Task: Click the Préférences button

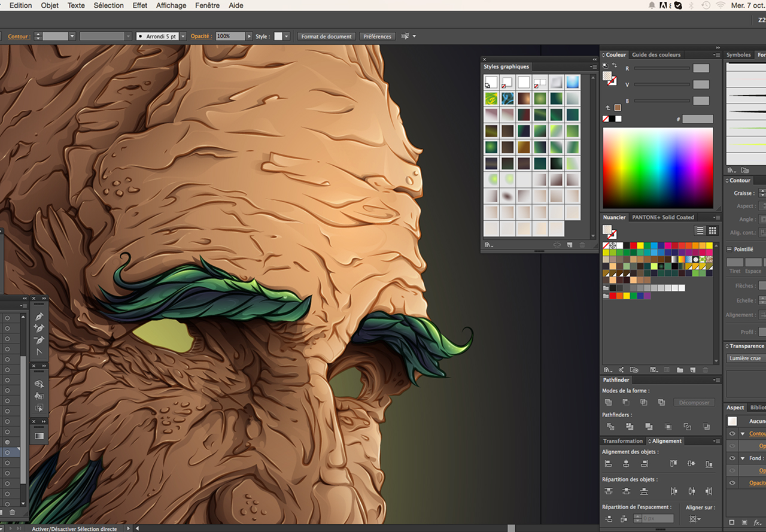Action: point(377,37)
